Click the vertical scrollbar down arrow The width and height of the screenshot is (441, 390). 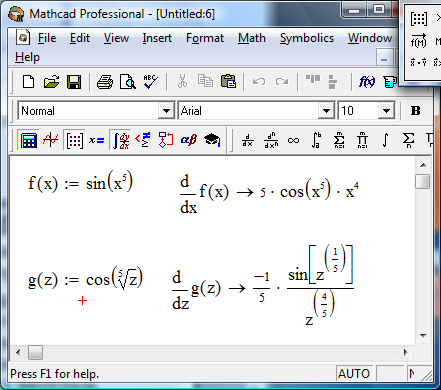point(423,336)
